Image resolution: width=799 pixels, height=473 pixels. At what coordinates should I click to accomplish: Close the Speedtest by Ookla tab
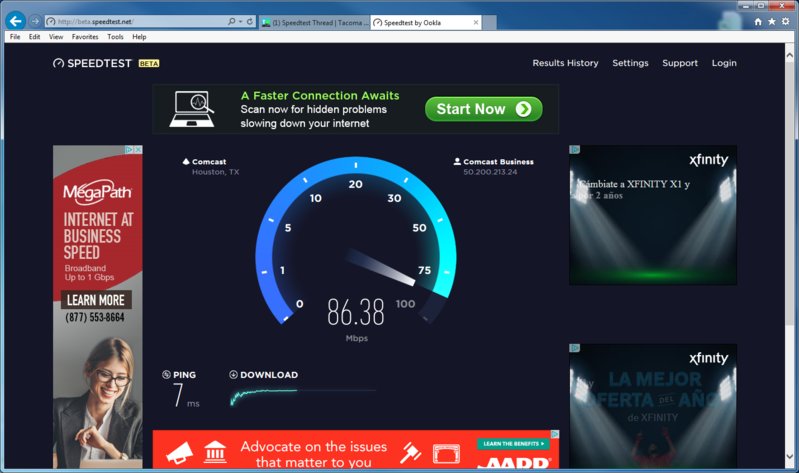pyautogui.click(x=476, y=22)
